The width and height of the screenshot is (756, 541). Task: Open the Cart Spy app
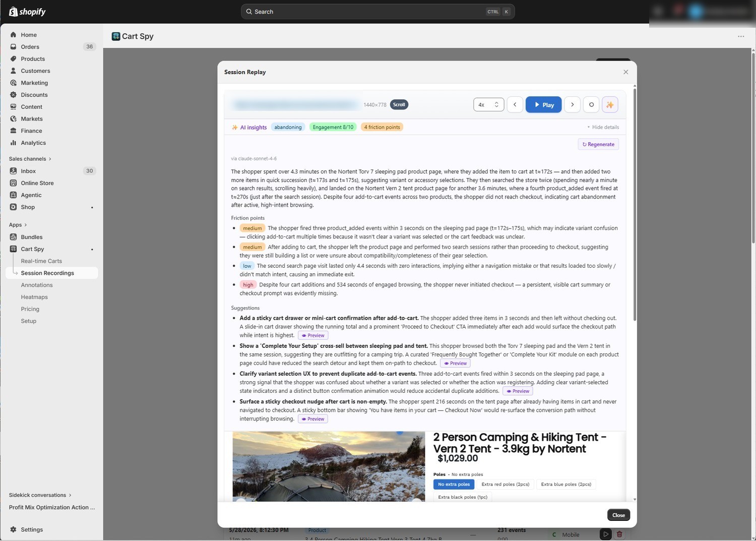click(32, 249)
